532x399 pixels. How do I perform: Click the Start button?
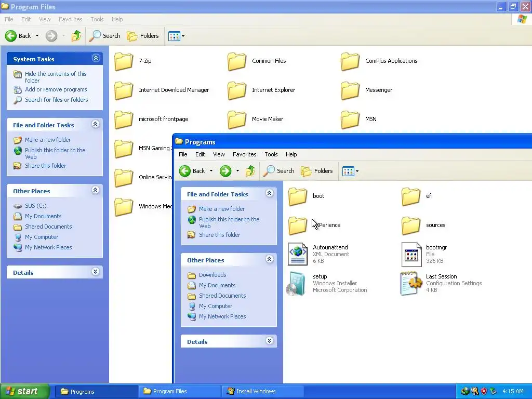click(25, 392)
